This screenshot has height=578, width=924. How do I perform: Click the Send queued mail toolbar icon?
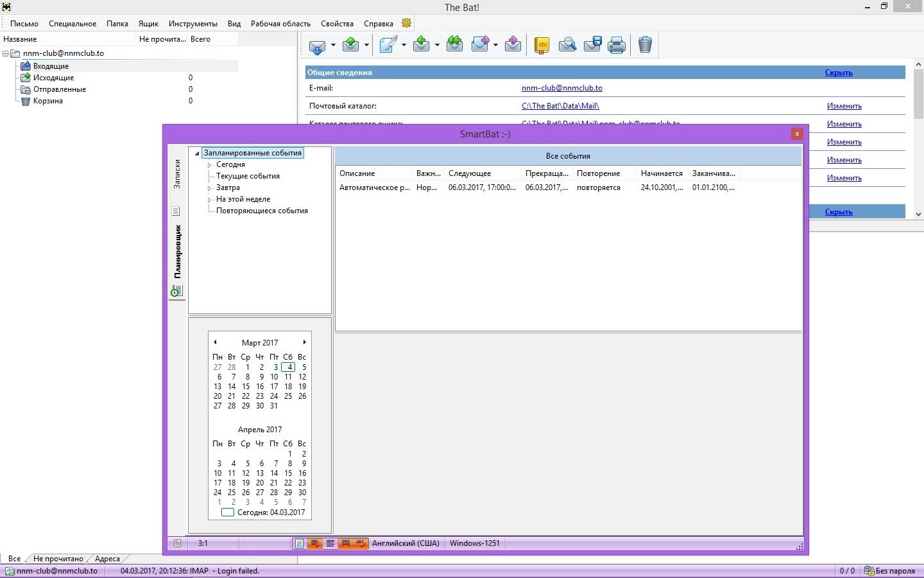click(x=351, y=44)
